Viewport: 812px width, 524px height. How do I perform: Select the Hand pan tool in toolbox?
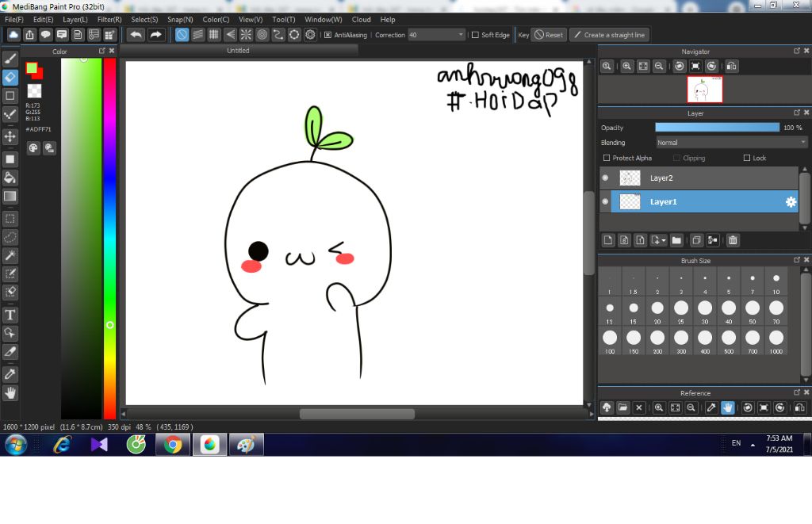10,392
